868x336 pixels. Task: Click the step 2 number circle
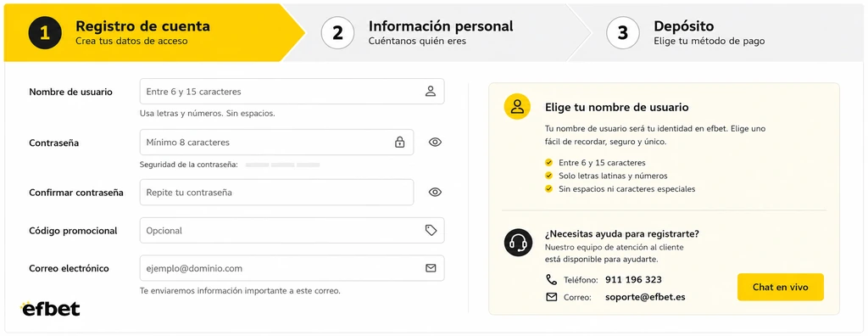[337, 33]
